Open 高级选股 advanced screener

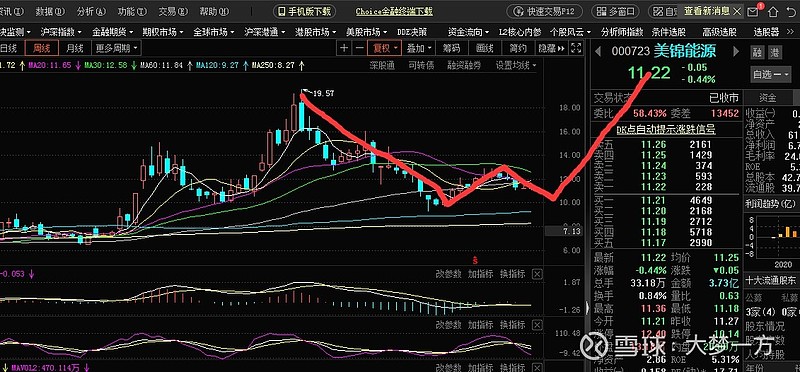coord(719,32)
